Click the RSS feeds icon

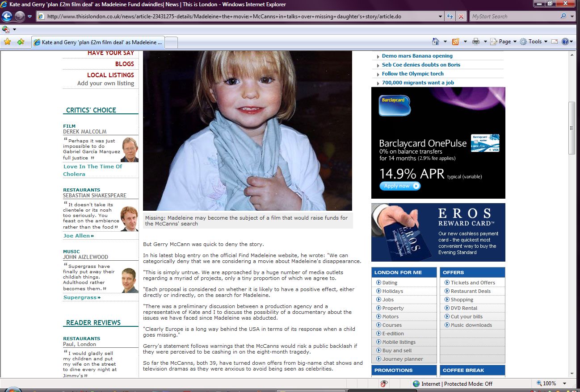(456, 42)
